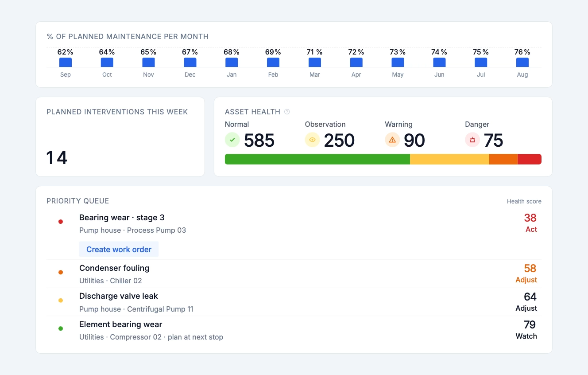Click health score 64 value
This screenshot has height=375, width=588.
(530, 297)
